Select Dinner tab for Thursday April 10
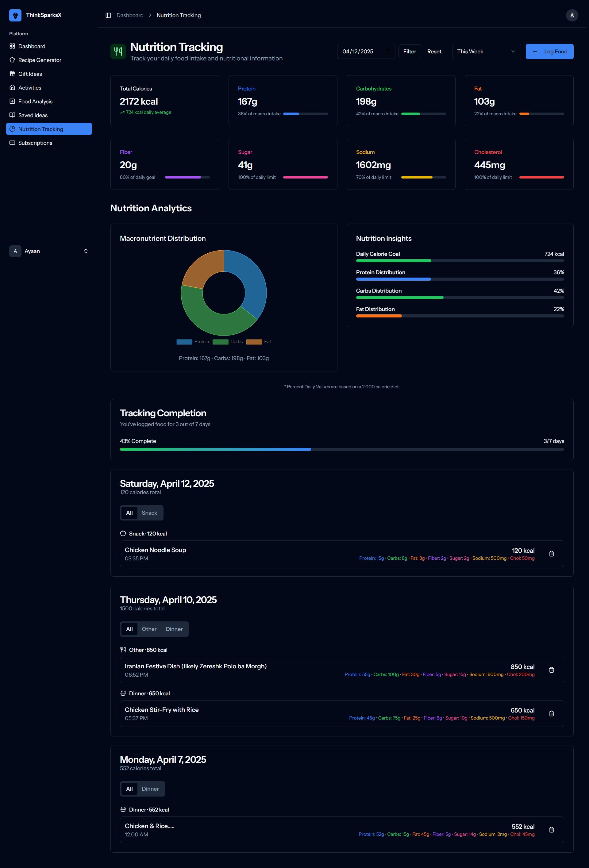The height and width of the screenshot is (868, 589). click(174, 629)
